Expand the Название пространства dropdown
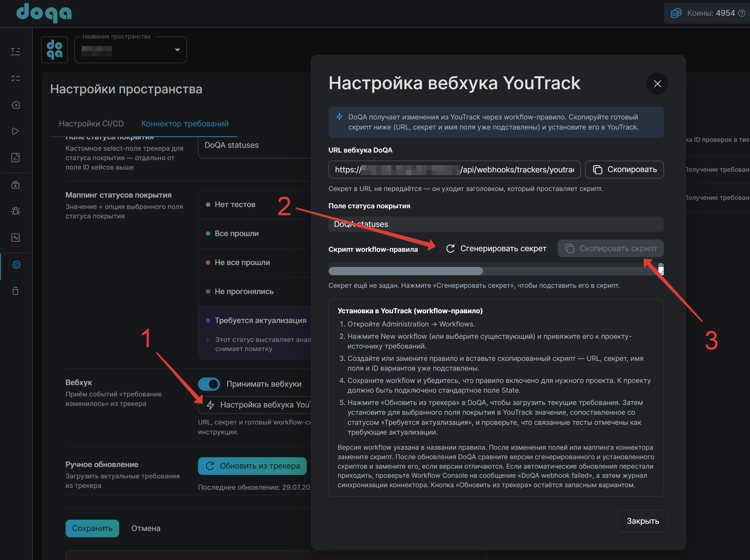The height and width of the screenshot is (560, 750). click(x=131, y=50)
